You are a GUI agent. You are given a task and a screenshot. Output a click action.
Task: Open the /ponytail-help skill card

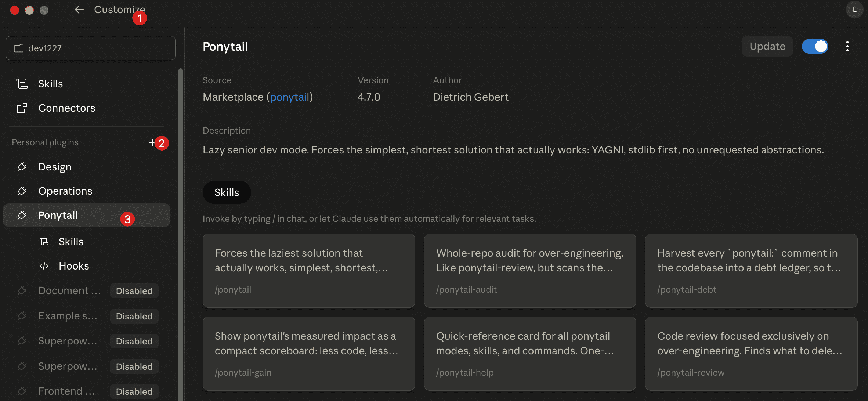(x=530, y=354)
